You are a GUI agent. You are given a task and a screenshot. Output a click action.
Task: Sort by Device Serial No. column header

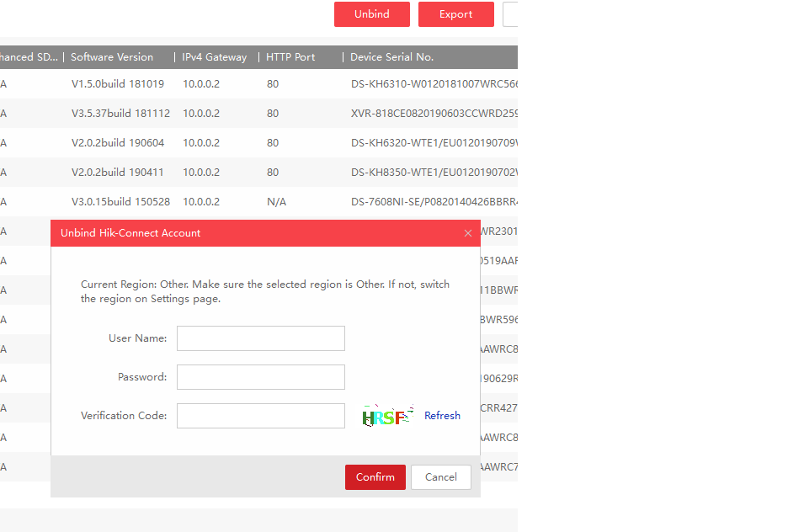point(391,57)
